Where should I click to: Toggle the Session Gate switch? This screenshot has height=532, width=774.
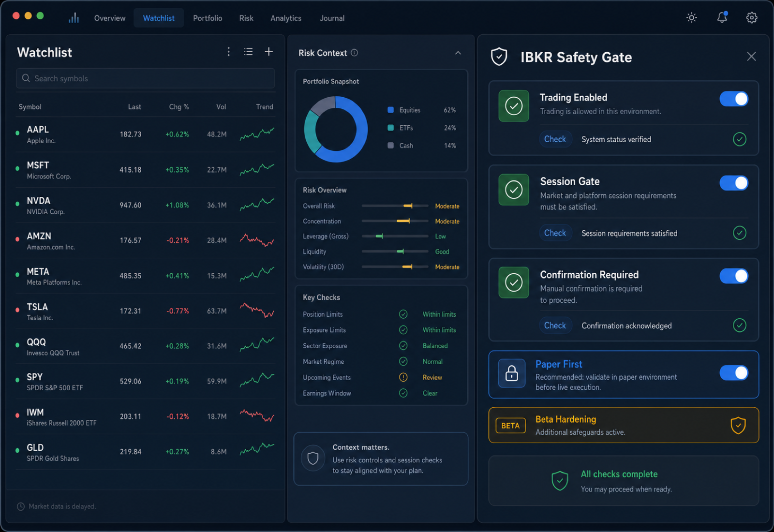(734, 183)
